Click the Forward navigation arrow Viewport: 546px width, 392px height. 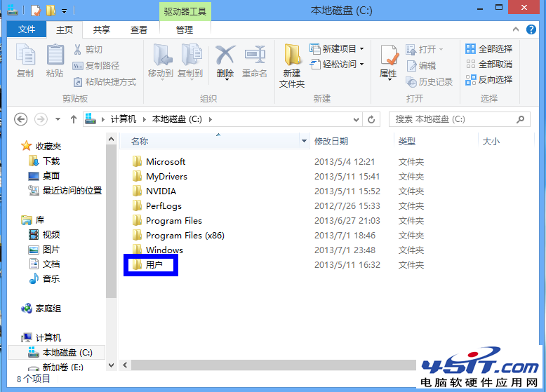[x=41, y=119]
